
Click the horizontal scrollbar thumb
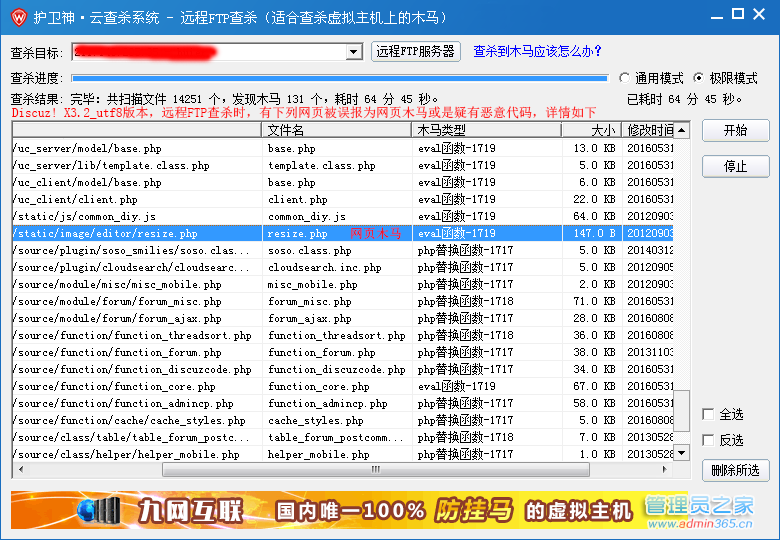(x=376, y=469)
